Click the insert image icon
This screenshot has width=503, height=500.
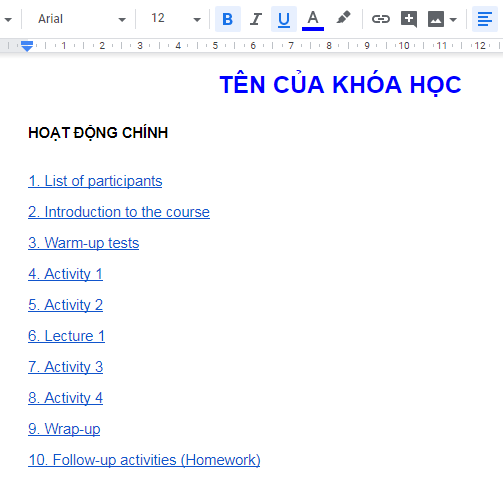pos(436,19)
